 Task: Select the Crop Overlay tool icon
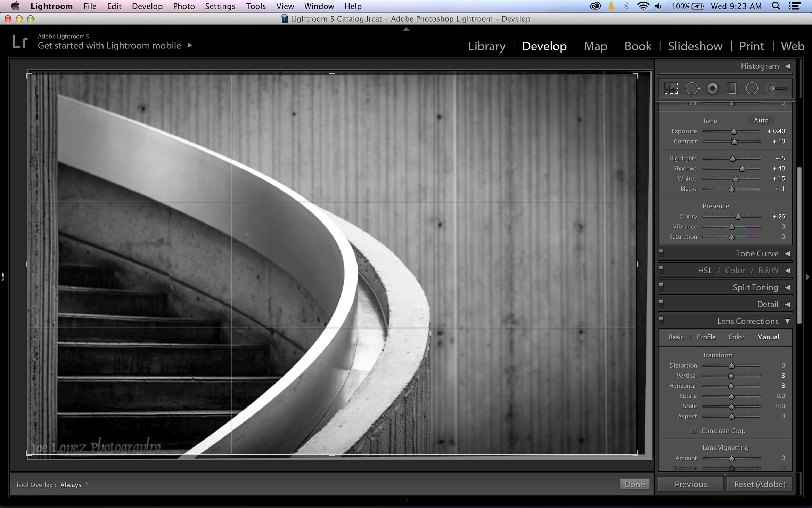[x=671, y=88]
